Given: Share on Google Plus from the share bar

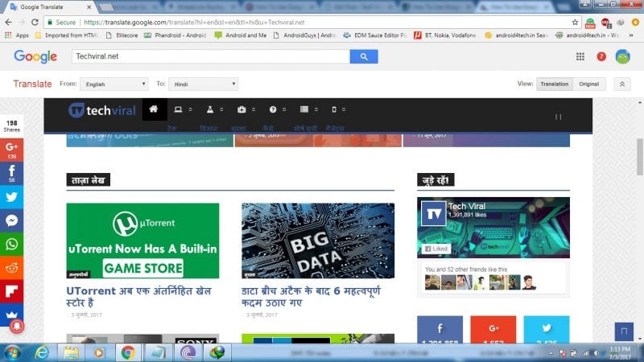Looking at the screenshot, I should [x=11, y=150].
